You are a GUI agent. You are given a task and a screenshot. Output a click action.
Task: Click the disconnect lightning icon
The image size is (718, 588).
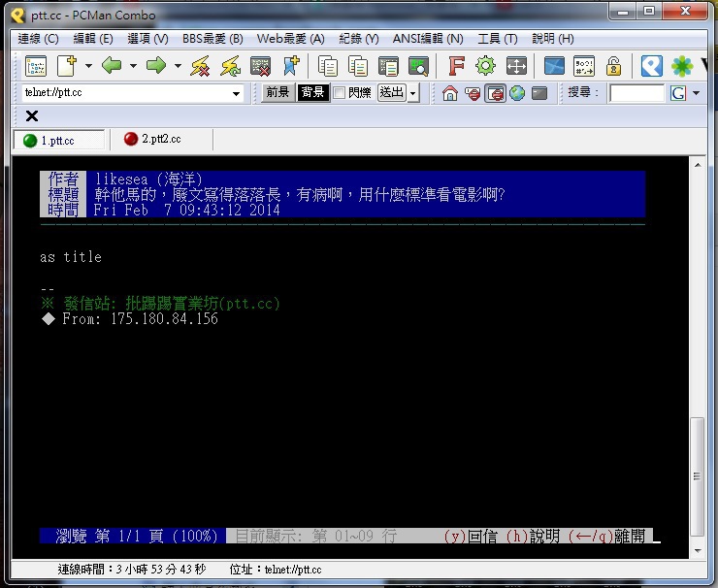[x=200, y=66]
